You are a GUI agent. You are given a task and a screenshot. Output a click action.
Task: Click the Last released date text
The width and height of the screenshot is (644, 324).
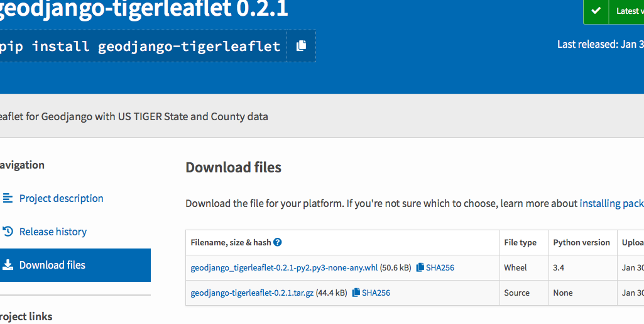(601, 45)
